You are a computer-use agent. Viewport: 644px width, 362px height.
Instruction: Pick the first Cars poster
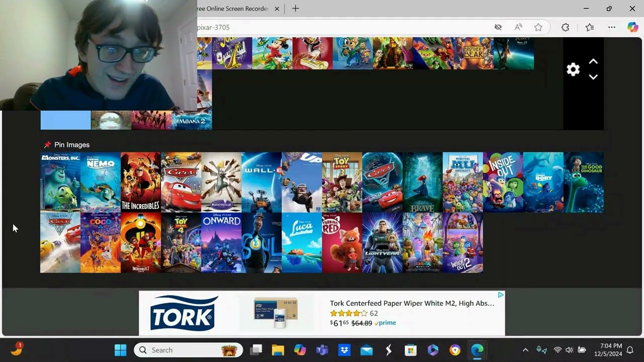click(x=181, y=183)
